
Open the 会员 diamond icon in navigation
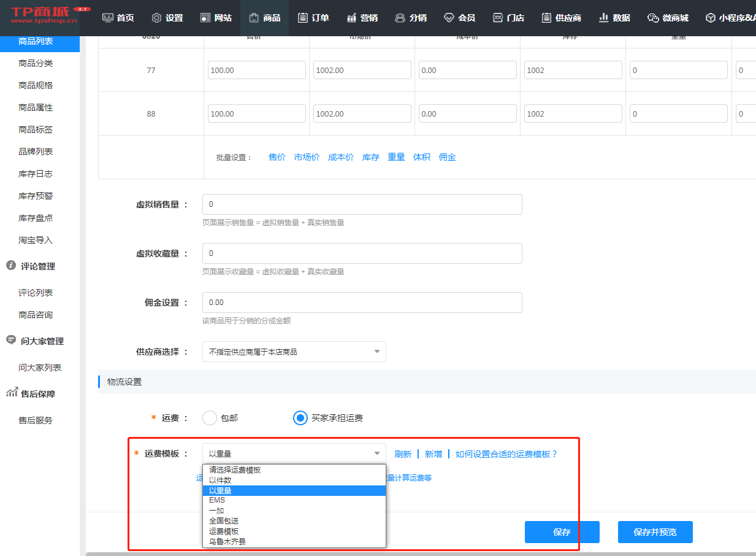(449, 18)
